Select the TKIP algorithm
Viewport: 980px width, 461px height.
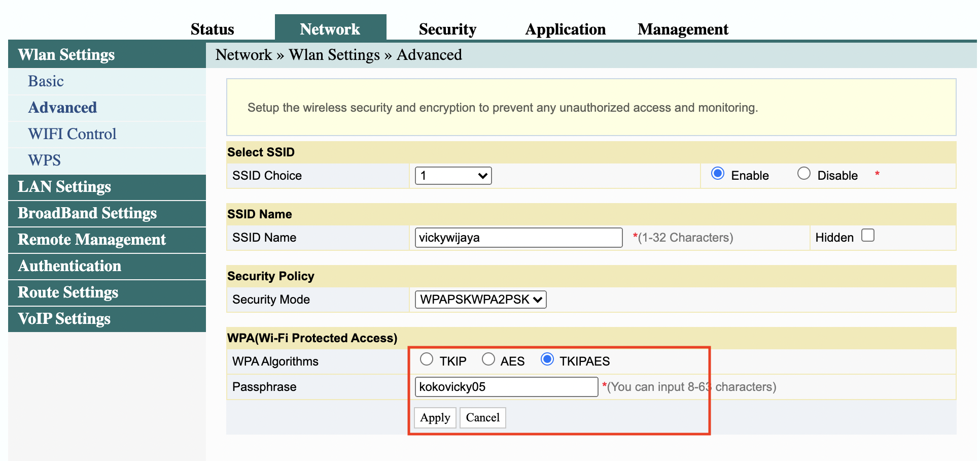tap(427, 359)
